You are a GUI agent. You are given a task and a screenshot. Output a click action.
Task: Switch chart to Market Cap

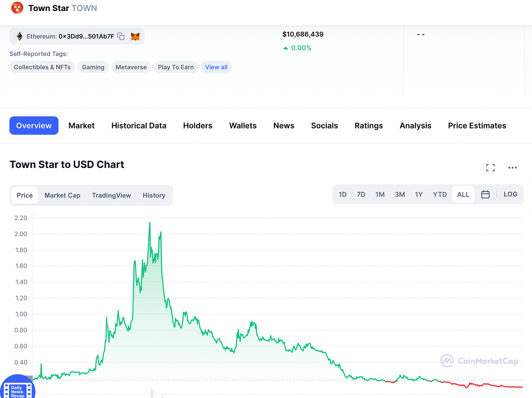(x=62, y=195)
